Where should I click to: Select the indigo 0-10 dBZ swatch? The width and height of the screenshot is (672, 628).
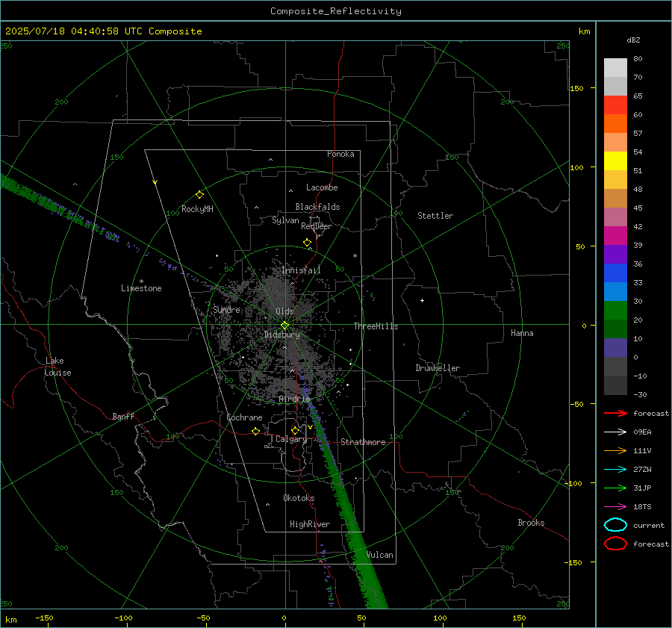tap(615, 348)
